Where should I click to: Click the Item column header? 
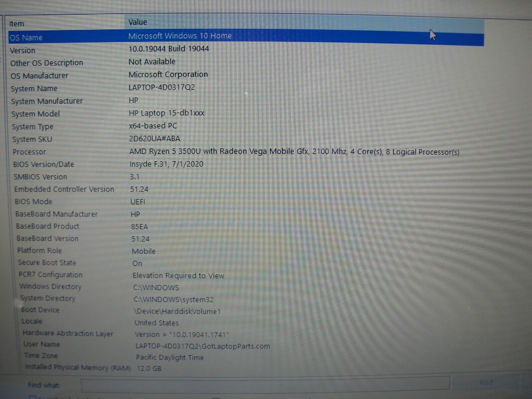17,24
